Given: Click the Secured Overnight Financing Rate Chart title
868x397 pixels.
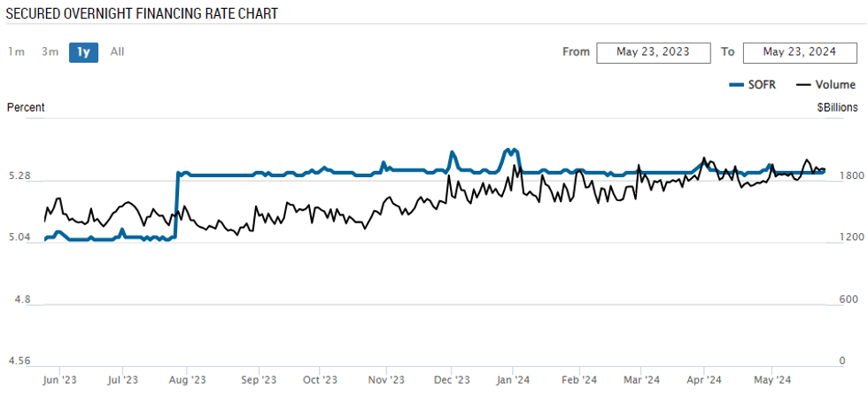Looking at the screenshot, I should (x=129, y=14).
